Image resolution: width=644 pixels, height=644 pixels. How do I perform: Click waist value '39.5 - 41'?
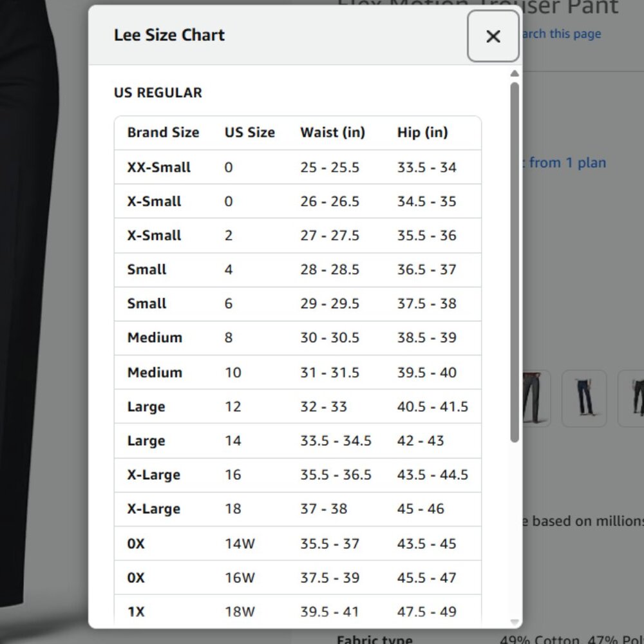point(330,612)
